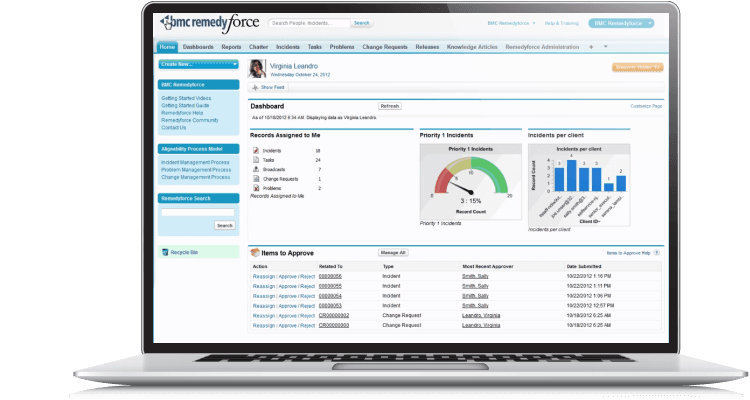Open Leandro, Virginia in CR00000002 row
Viewport: 750px width, 400px height.
481,316
